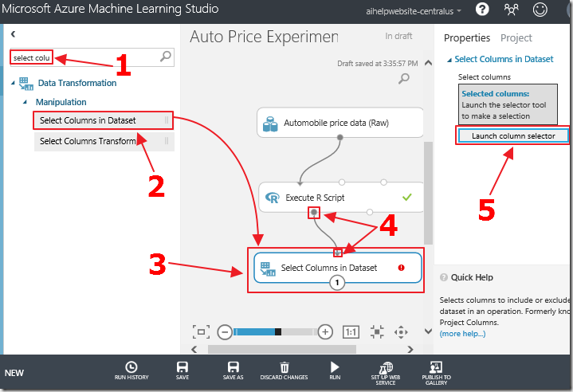This screenshot has height=392, width=573.
Task: Click Save As in bottom toolbar
Action: (x=234, y=370)
